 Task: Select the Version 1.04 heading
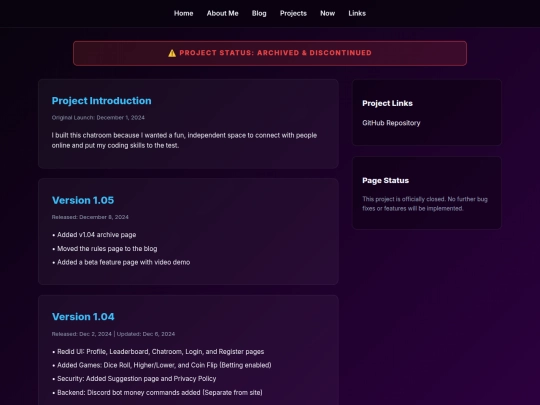tap(83, 316)
